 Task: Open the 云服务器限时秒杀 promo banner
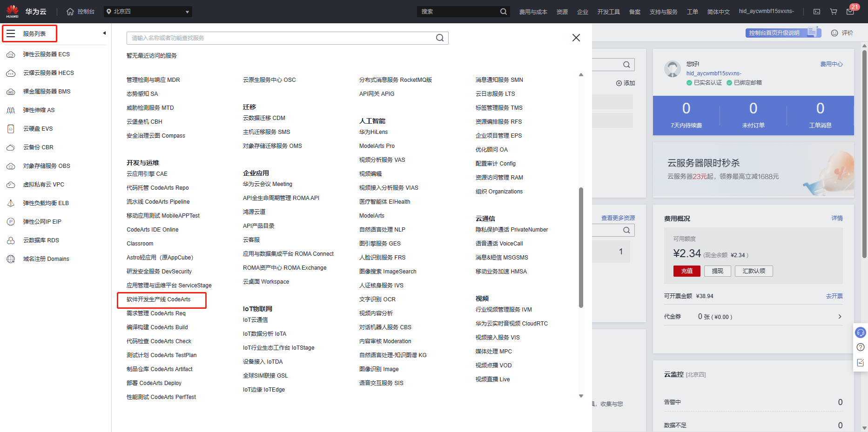[754, 170]
